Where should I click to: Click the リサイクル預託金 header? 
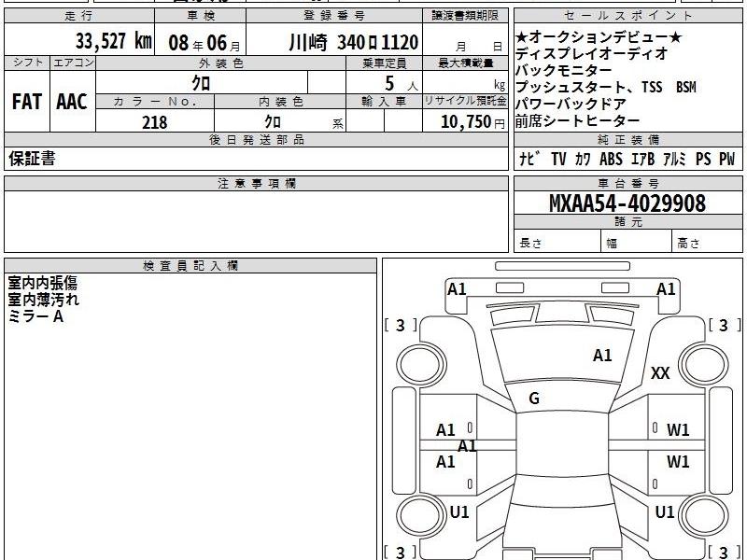pyautogui.click(x=465, y=102)
